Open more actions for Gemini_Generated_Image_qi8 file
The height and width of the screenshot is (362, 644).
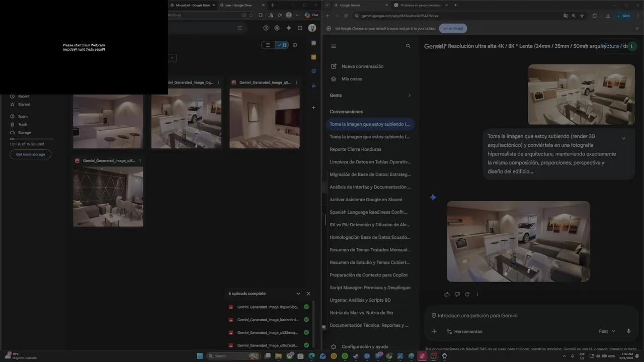click(140, 161)
